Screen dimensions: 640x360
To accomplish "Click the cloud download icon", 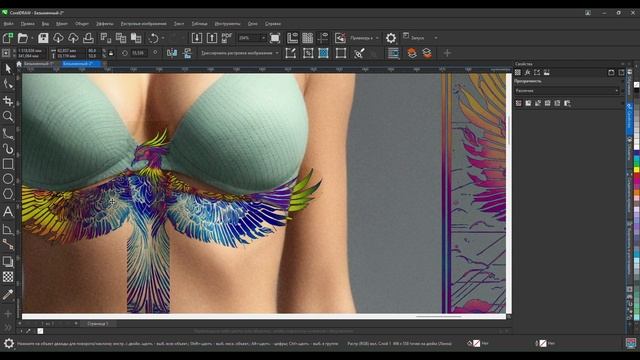I will (x=58, y=38).
